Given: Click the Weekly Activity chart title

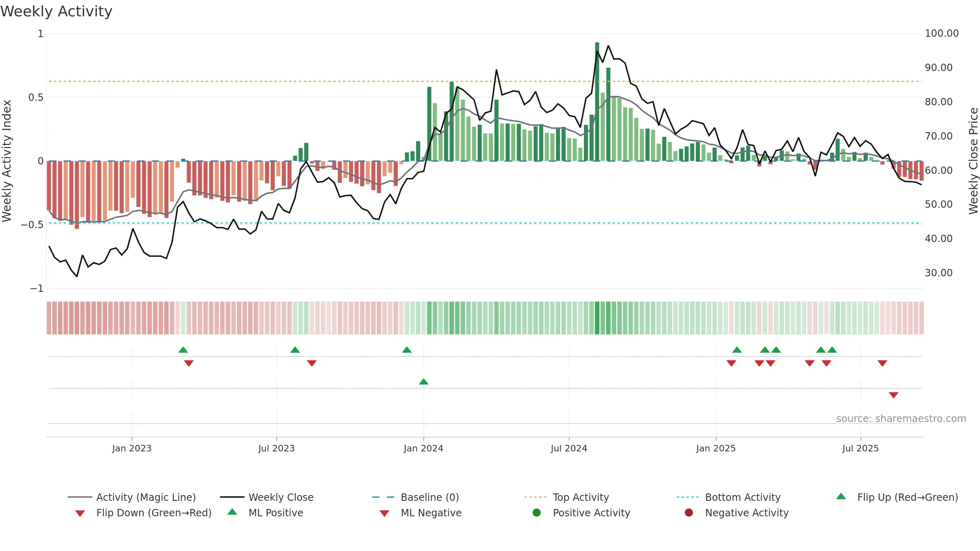Looking at the screenshot, I should [x=56, y=11].
